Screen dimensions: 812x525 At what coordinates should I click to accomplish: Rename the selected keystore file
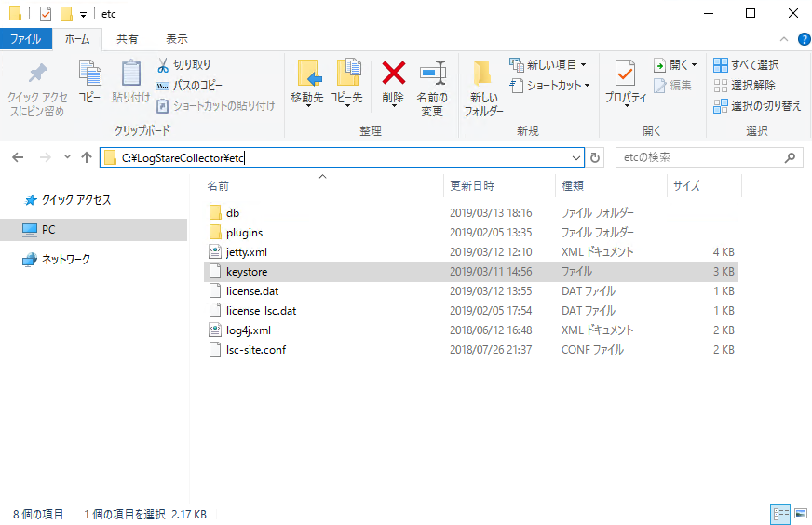(x=432, y=88)
